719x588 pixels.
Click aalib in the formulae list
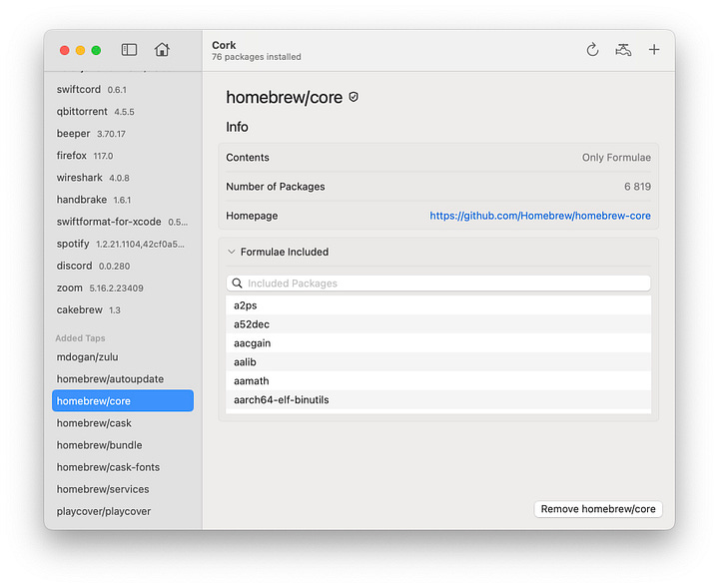(438, 362)
